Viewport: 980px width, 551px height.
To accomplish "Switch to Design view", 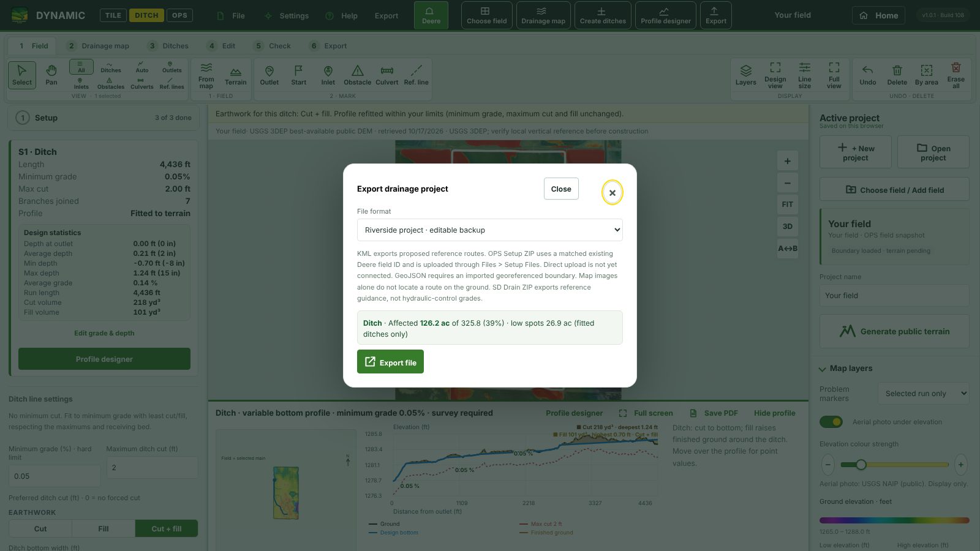I will click(x=775, y=75).
